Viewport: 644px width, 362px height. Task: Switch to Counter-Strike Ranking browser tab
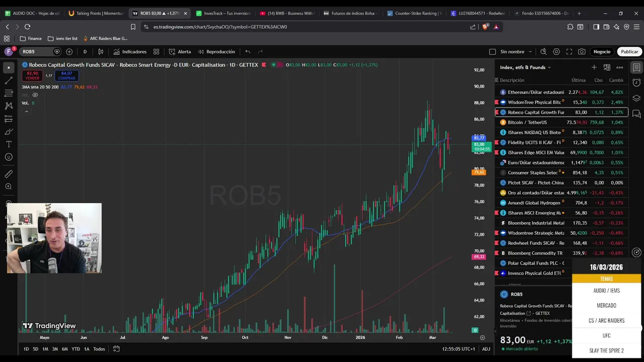415,13
